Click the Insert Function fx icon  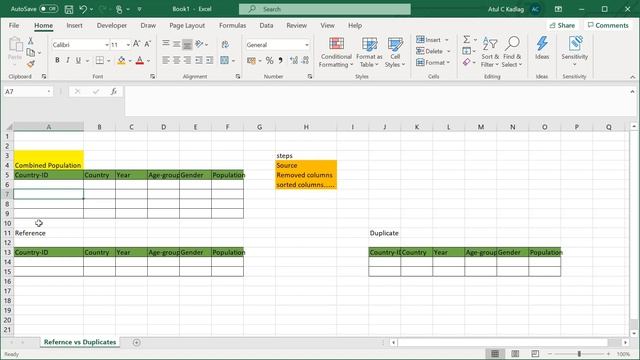click(x=114, y=91)
